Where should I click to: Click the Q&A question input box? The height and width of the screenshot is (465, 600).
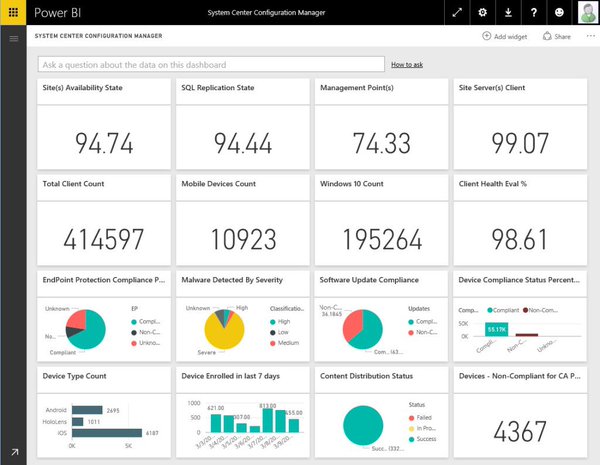click(x=210, y=64)
